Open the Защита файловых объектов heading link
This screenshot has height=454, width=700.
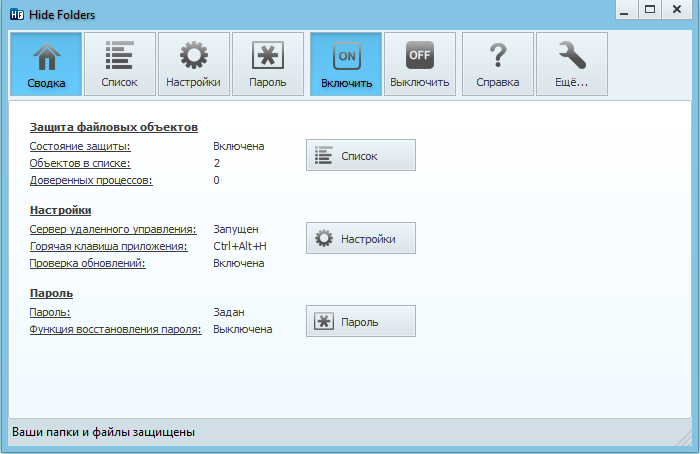click(114, 127)
